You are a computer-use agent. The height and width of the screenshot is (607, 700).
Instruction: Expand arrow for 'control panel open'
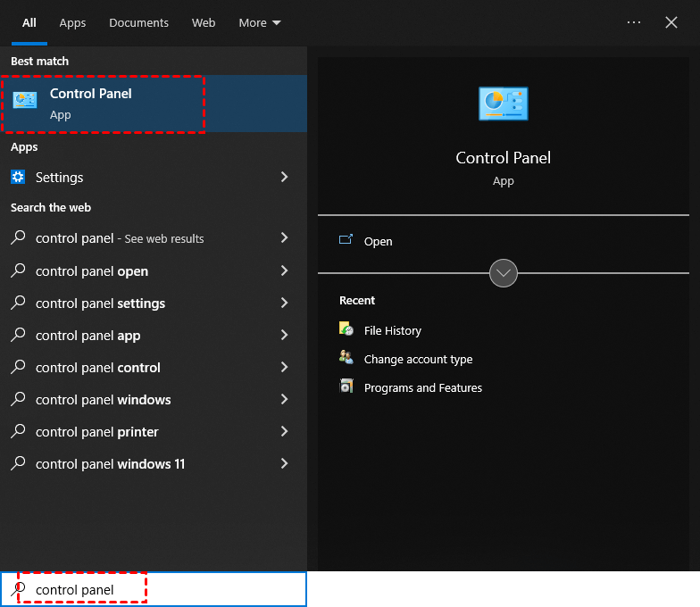point(284,270)
